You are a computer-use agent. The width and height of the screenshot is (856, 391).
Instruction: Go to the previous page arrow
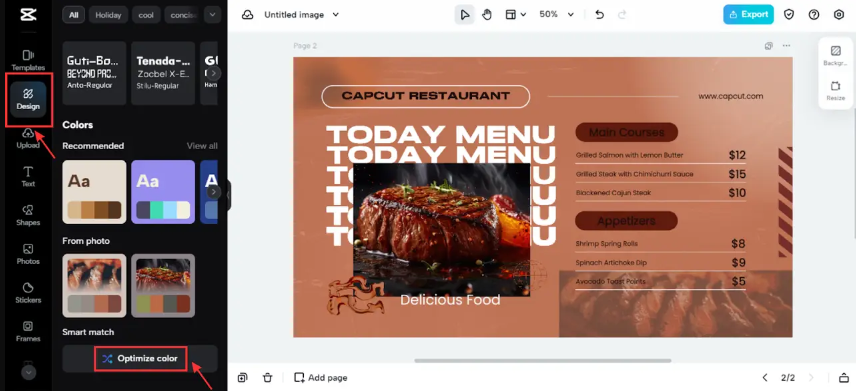pos(765,377)
